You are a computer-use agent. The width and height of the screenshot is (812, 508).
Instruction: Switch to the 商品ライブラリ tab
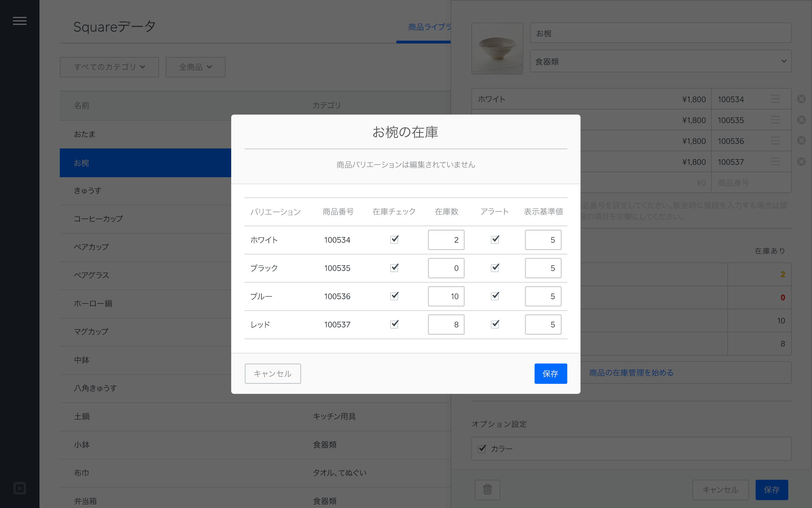tap(429, 27)
